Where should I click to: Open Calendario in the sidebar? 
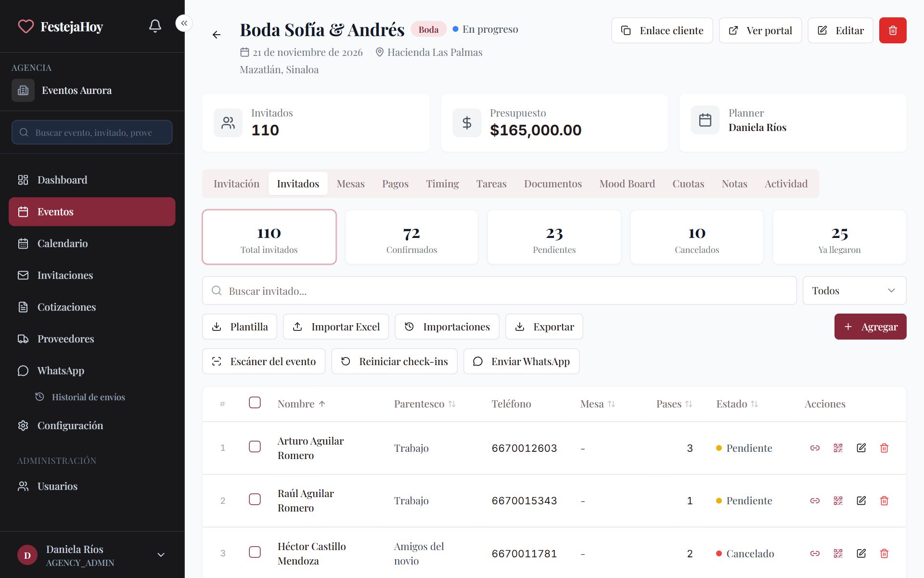coord(92,243)
